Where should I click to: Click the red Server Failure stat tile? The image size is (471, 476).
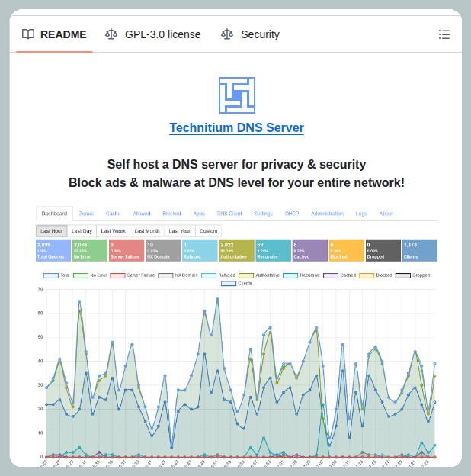[x=127, y=250]
